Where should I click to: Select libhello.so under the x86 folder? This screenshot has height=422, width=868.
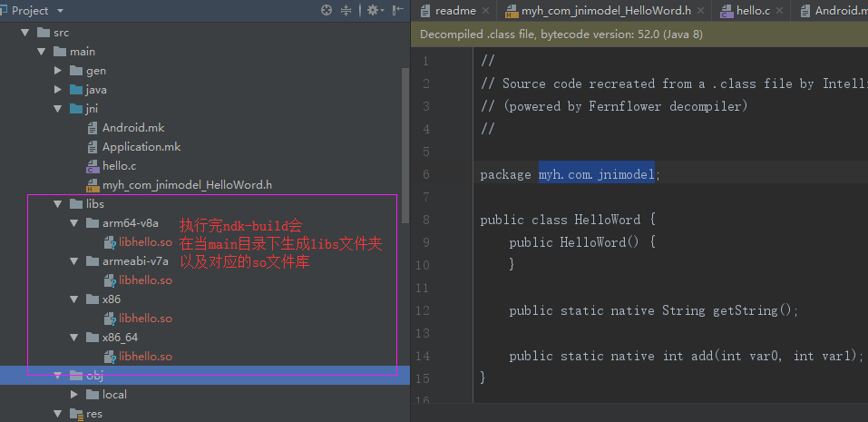pos(146,319)
